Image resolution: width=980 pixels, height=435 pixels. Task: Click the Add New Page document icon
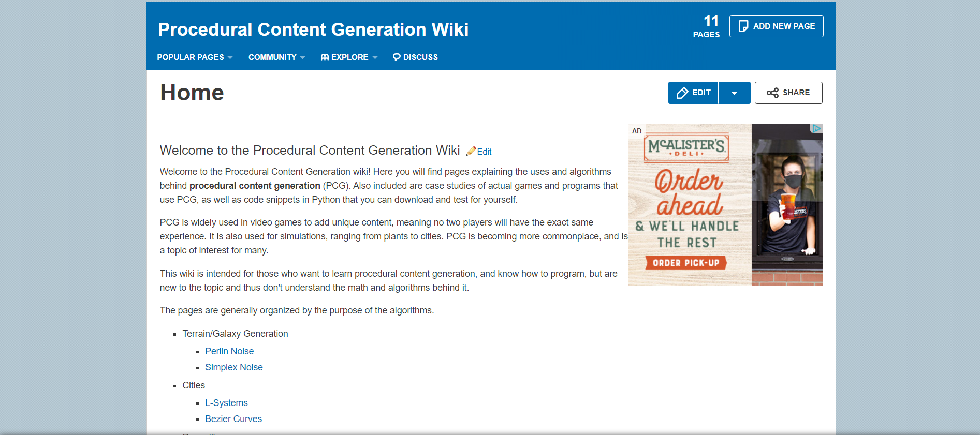743,26
